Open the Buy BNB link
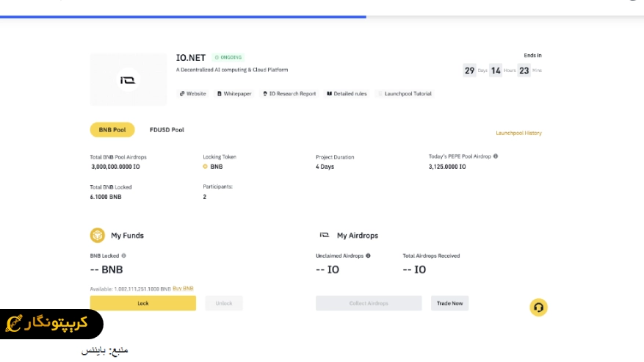The image size is (644, 362). (183, 289)
